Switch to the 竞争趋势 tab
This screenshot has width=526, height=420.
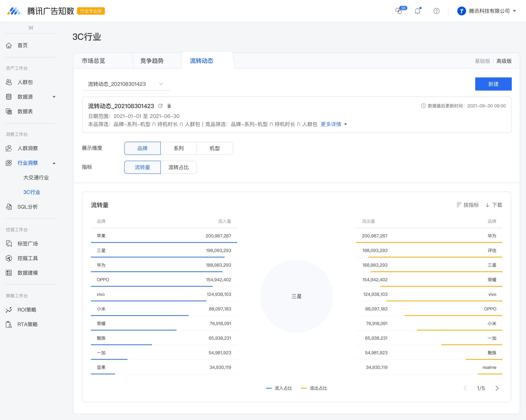tap(152, 61)
